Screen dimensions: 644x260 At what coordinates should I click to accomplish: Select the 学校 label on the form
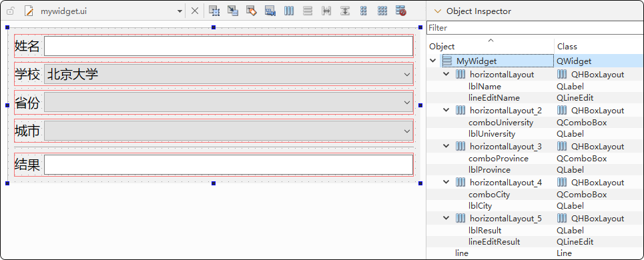pos(27,75)
